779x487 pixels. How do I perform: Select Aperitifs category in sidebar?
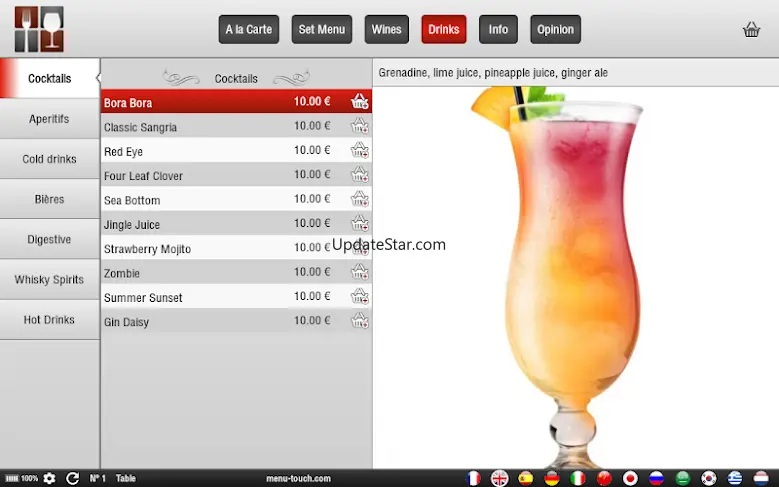[49, 119]
